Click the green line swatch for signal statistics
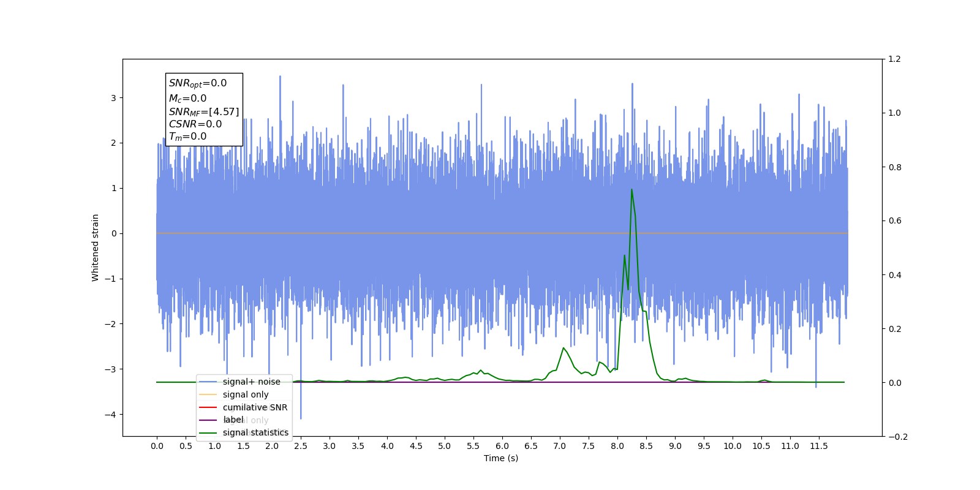This screenshot has width=980, height=490. pos(208,432)
